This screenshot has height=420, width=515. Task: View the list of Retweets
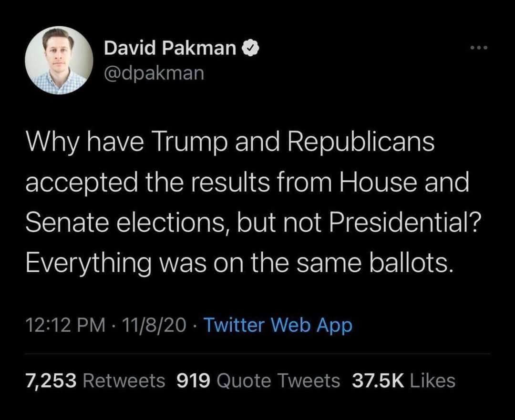tap(124, 380)
